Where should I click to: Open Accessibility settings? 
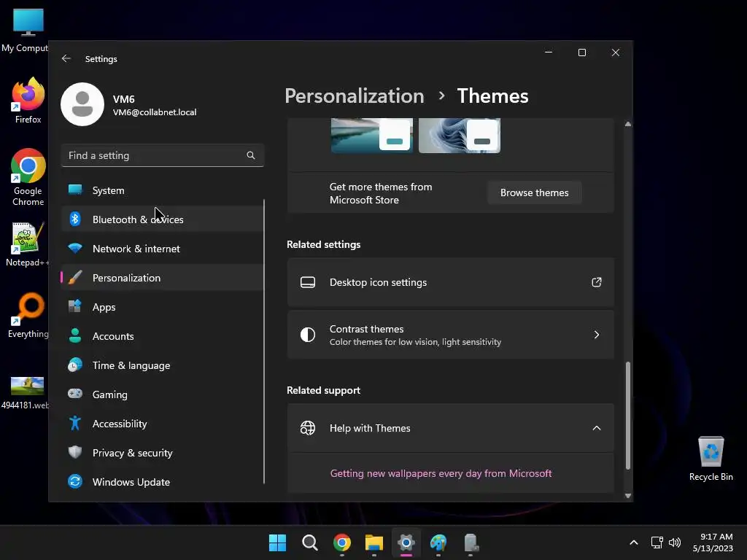[163, 424]
